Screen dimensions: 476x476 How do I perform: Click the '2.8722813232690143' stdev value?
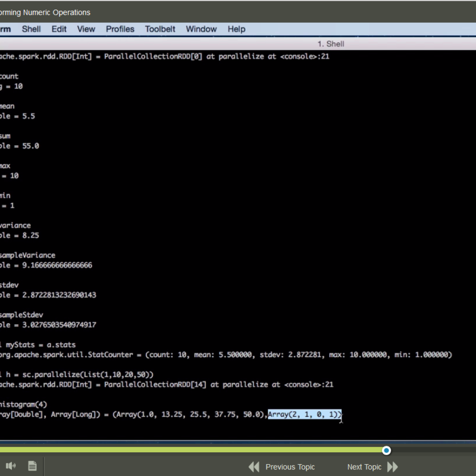coord(59,295)
